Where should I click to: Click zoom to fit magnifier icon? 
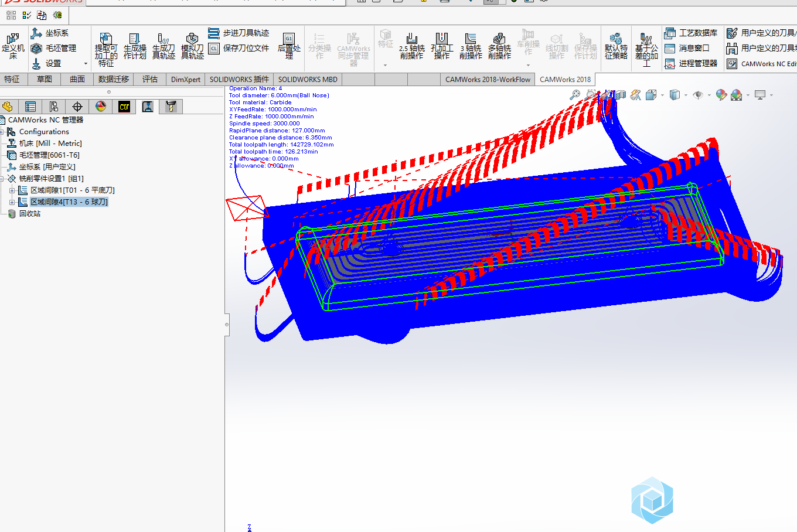click(x=575, y=94)
